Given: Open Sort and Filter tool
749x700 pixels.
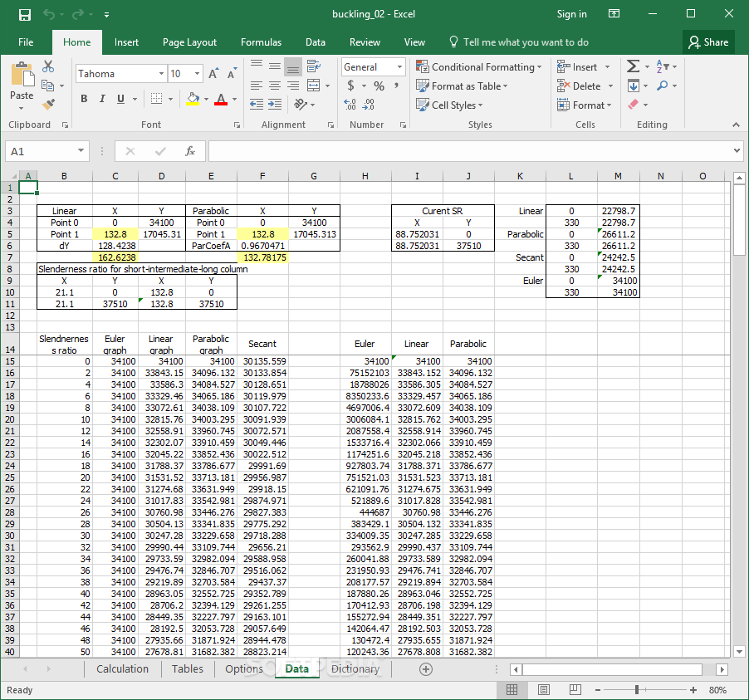Looking at the screenshot, I should (662, 66).
